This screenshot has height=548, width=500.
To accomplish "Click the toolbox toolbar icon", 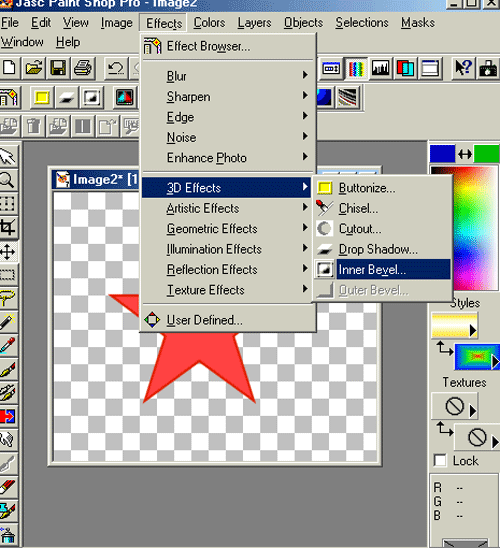I will tap(488, 67).
